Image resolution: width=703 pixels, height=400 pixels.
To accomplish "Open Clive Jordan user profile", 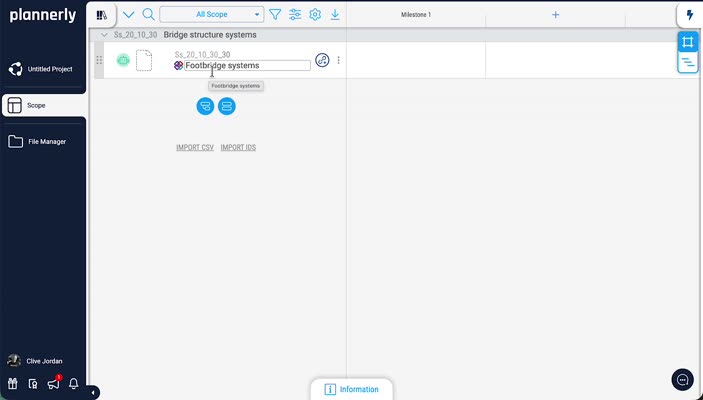I will pos(35,361).
